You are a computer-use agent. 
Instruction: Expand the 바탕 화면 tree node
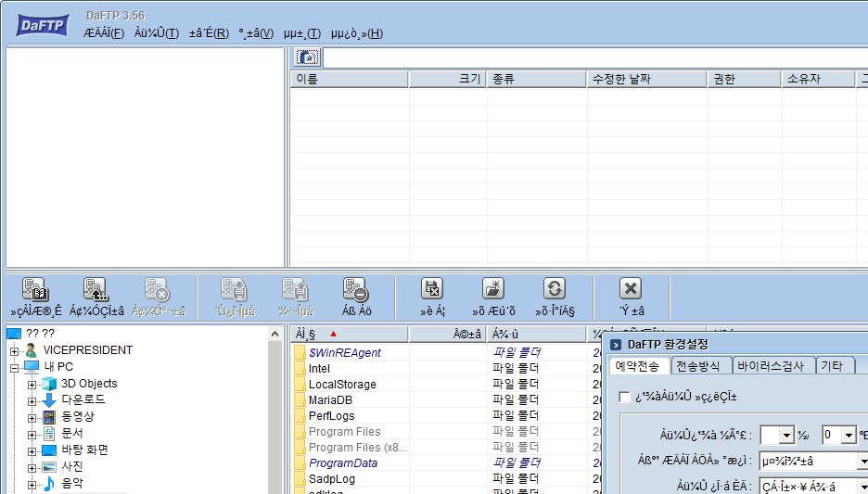[32, 450]
